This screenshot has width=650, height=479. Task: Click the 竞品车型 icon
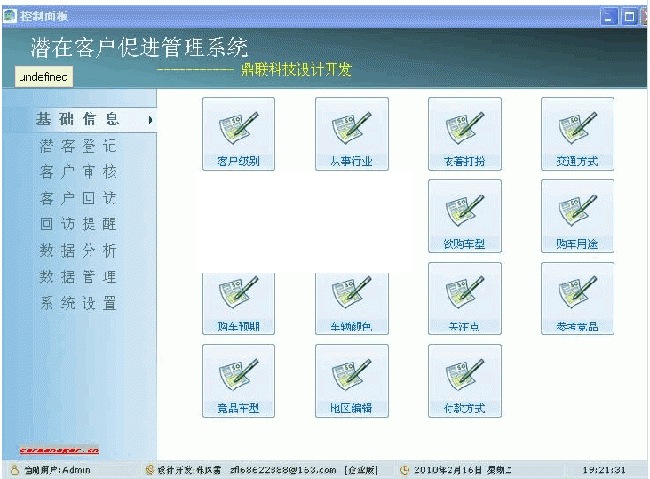click(x=238, y=381)
